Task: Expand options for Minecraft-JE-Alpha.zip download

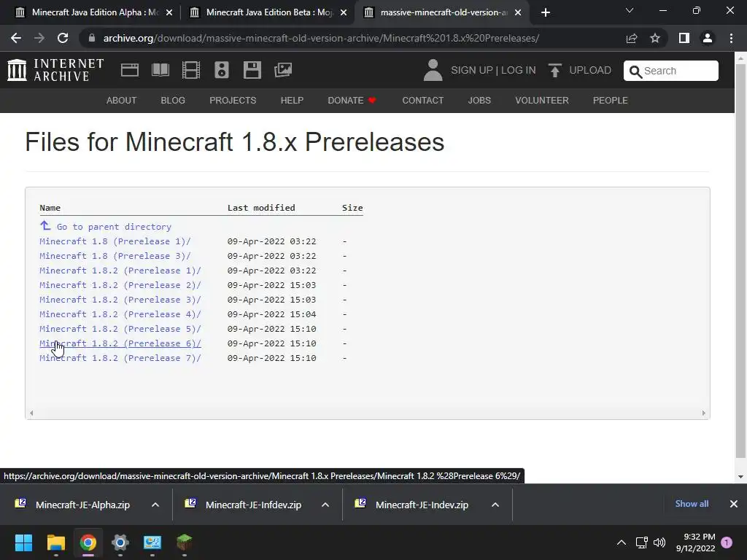Action: [155, 505]
